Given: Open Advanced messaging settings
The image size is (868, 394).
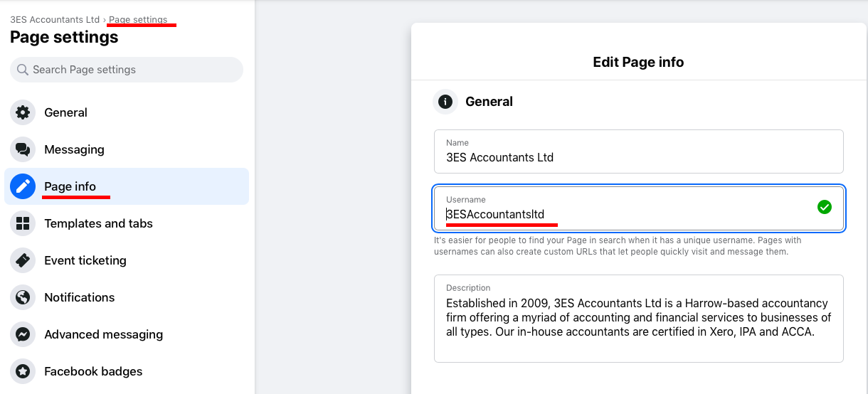Looking at the screenshot, I should point(103,334).
